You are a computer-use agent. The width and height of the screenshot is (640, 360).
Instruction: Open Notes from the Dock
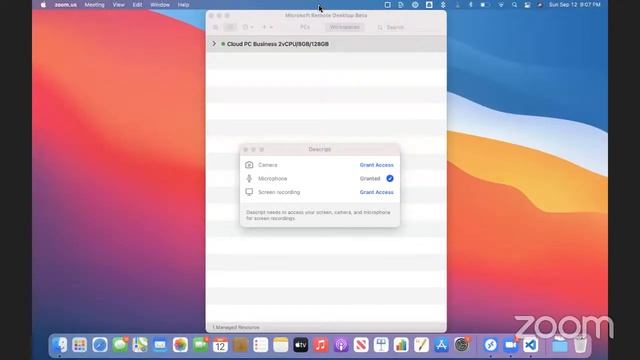coord(281,345)
